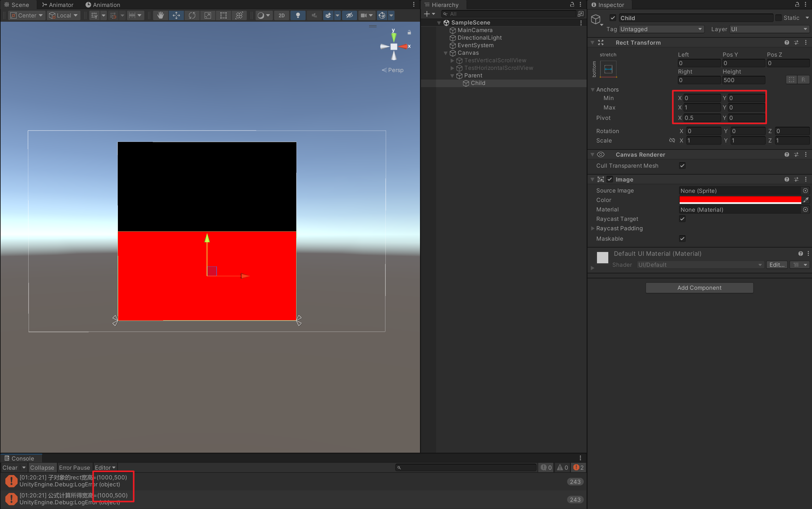This screenshot has height=509, width=812.
Task: Clear the console log
Action: point(10,467)
